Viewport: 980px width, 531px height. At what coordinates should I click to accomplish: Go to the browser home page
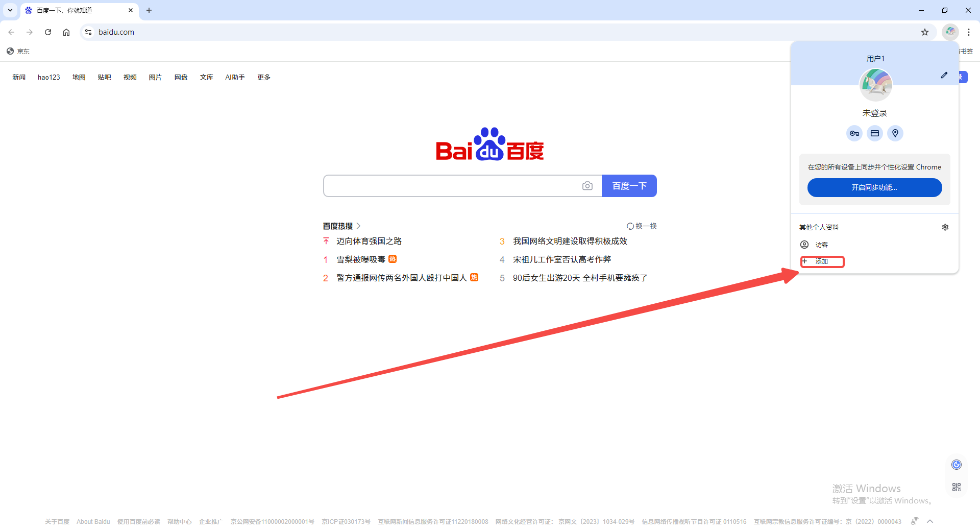pos(66,32)
